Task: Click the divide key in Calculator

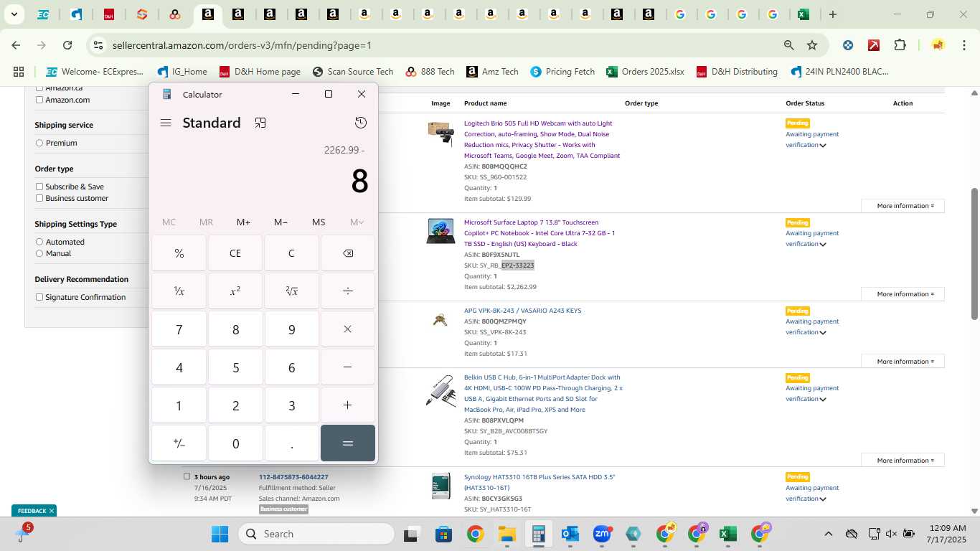Action: pos(348,291)
